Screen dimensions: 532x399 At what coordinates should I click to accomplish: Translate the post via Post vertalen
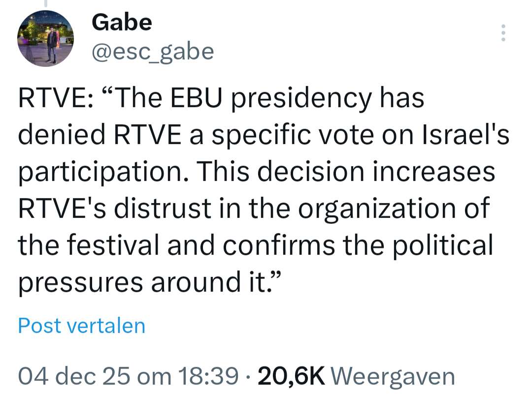pyautogui.click(x=82, y=326)
